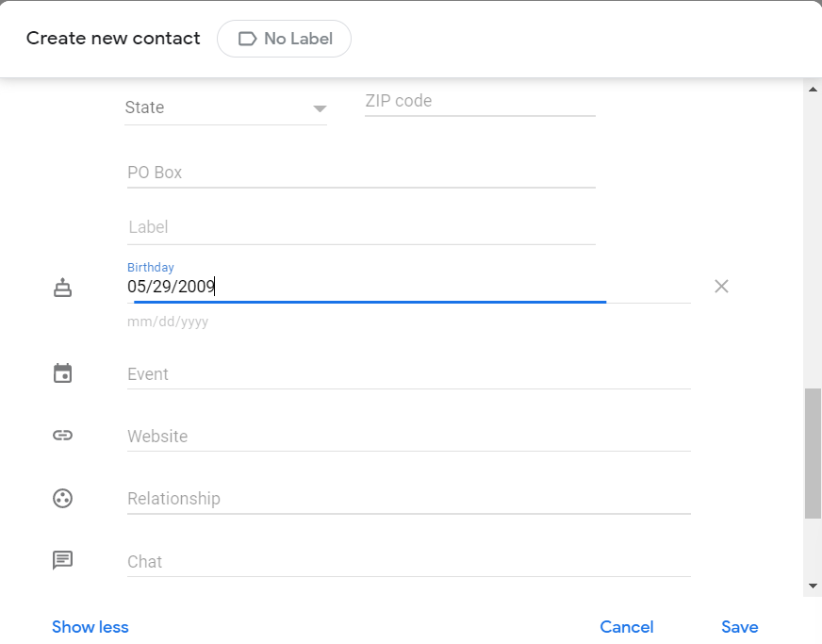Click the Event calendar icon
This screenshot has width=822, height=644.
point(62,373)
